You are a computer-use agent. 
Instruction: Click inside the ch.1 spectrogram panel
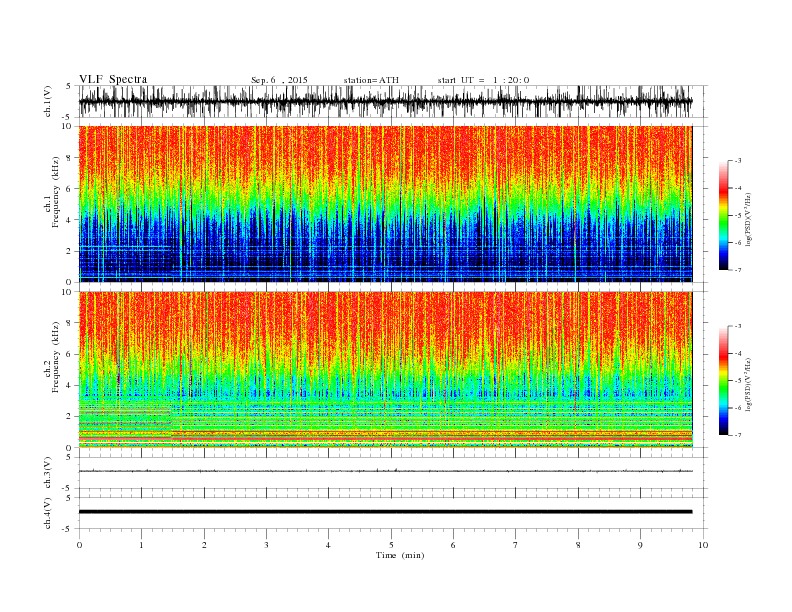coord(385,204)
